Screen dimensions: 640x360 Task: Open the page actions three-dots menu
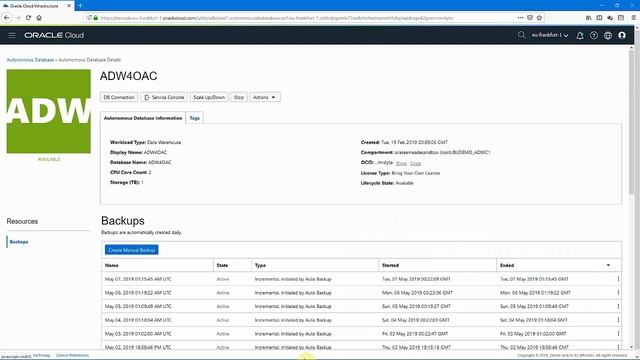(520, 18)
